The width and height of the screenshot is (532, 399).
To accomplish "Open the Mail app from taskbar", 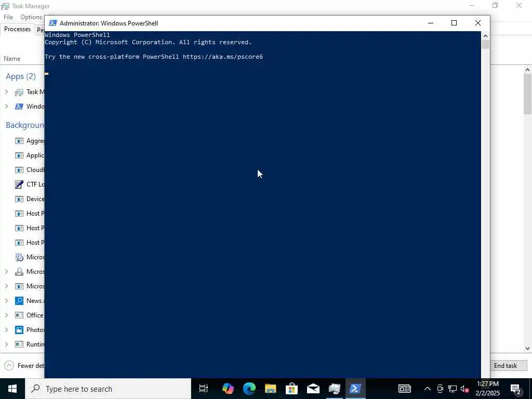I will (313, 389).
